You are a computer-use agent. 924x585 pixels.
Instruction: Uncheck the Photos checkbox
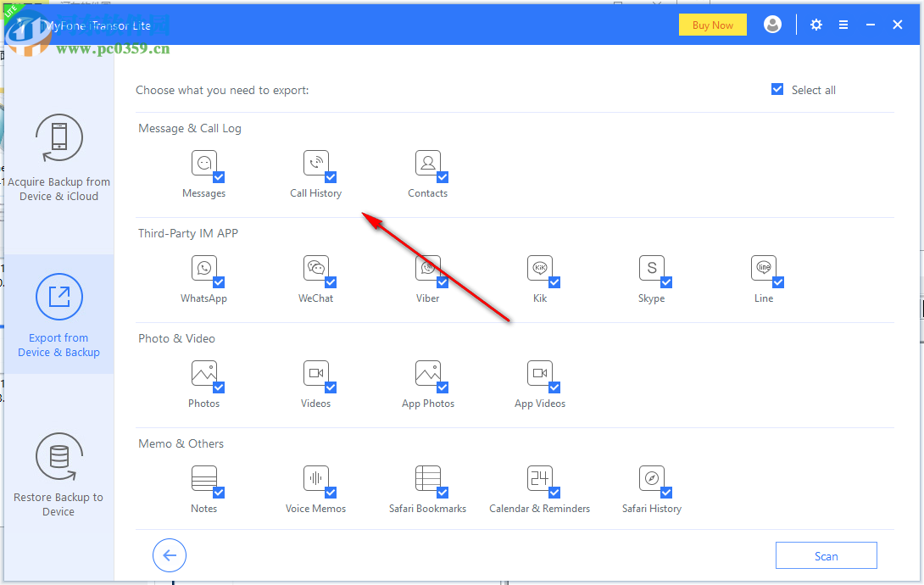217,387
